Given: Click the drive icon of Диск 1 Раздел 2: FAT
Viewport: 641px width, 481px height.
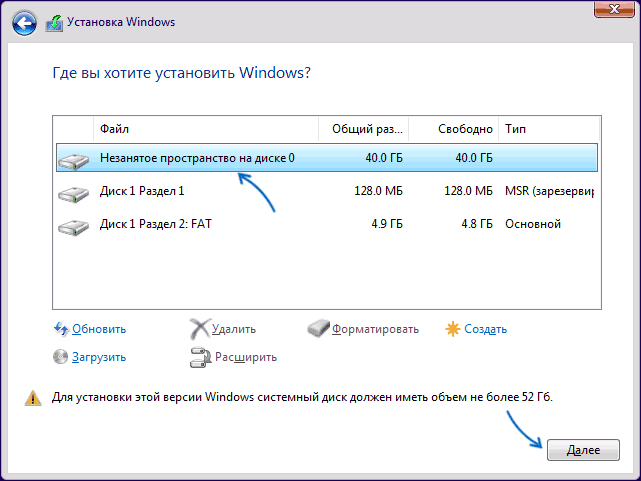Looking at the screenshot, I should [x=74, y=227].
